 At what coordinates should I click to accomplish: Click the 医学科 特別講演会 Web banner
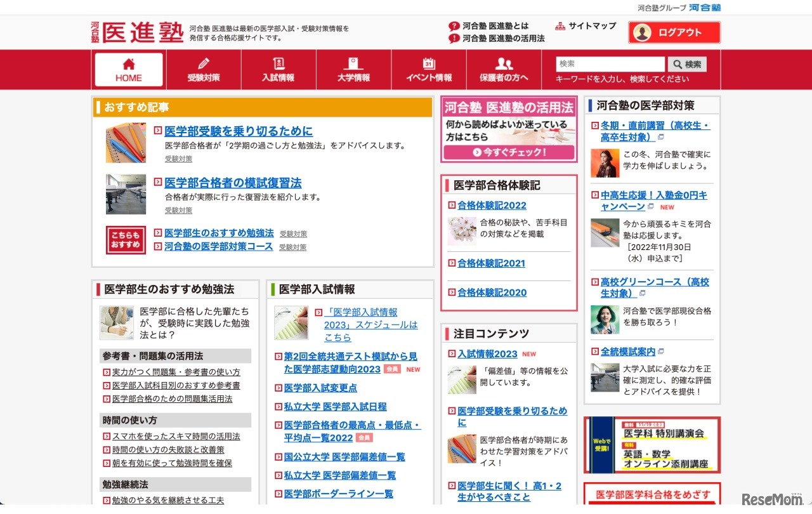[652, 445]
